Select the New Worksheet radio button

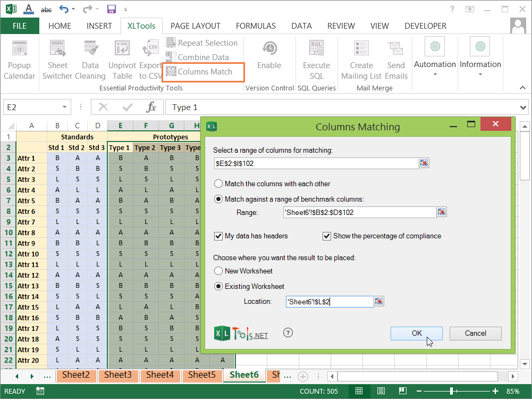[x=218, y=270]
